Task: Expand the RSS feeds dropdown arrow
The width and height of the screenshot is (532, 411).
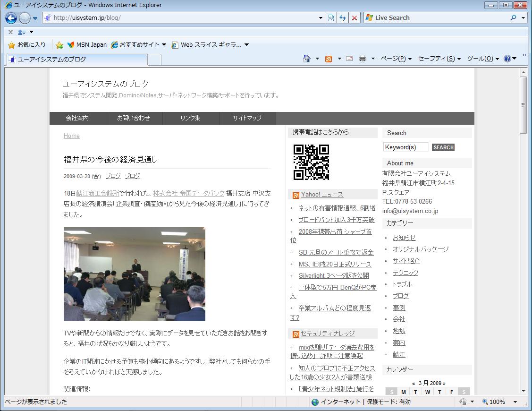Action: coord(339,59)
